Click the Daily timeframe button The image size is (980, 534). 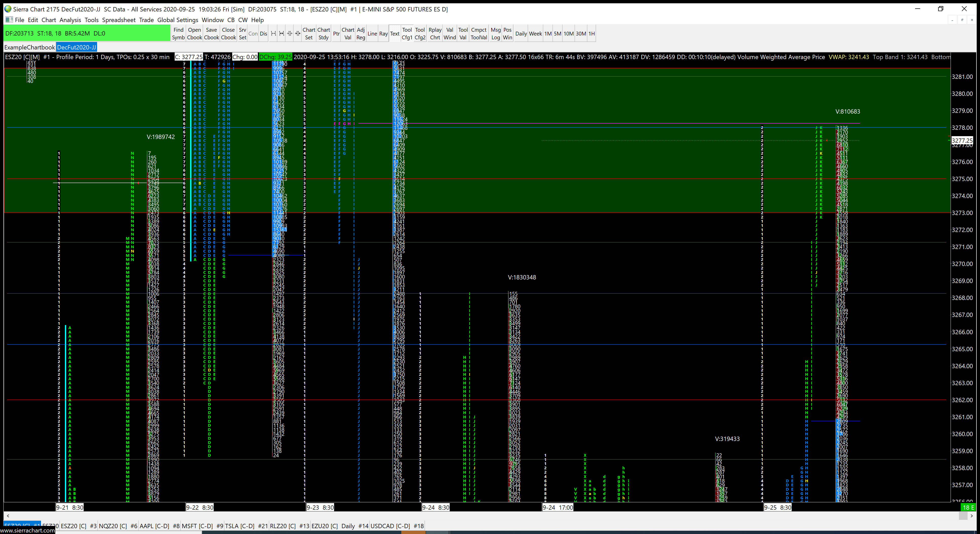pos(521,33)
